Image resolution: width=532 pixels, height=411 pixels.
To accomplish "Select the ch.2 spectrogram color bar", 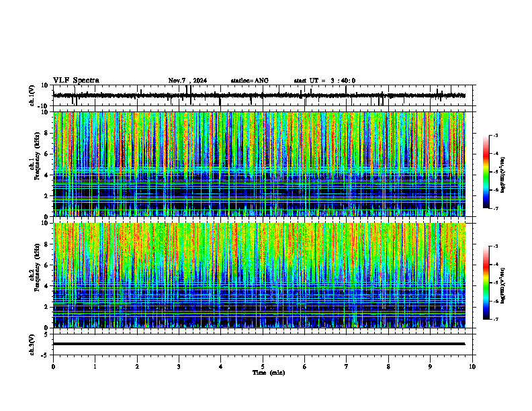I will (x=486, y=283).
